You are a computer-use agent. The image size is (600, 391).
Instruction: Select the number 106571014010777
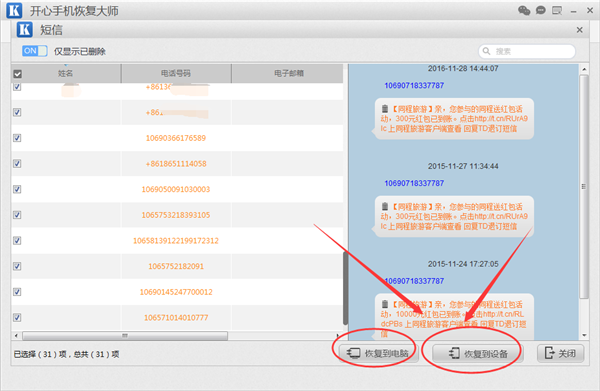[176, 318]
